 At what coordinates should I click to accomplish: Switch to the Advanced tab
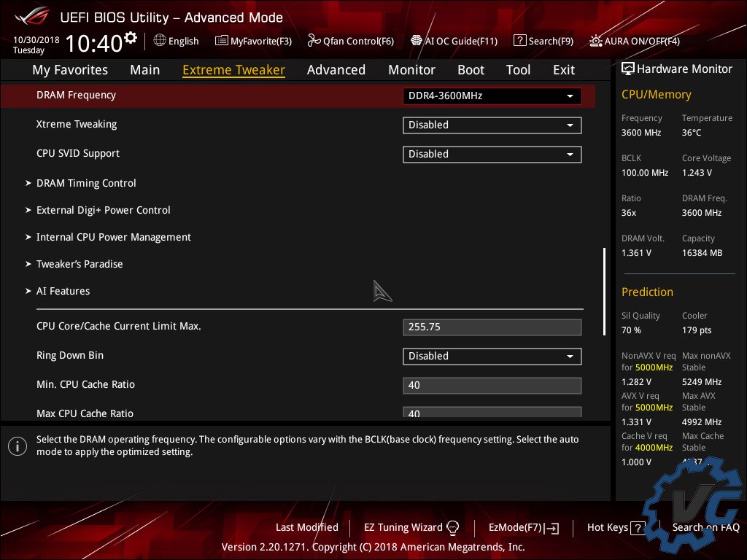336,70
